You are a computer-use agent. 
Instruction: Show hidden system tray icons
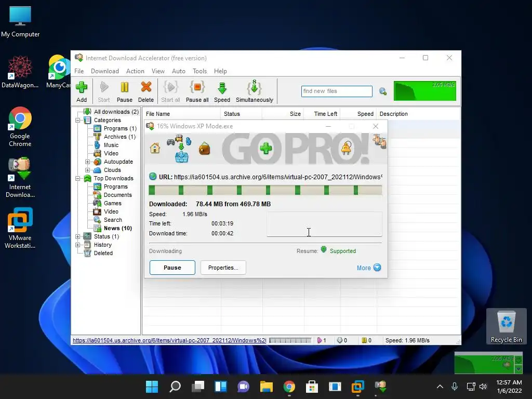440,387
